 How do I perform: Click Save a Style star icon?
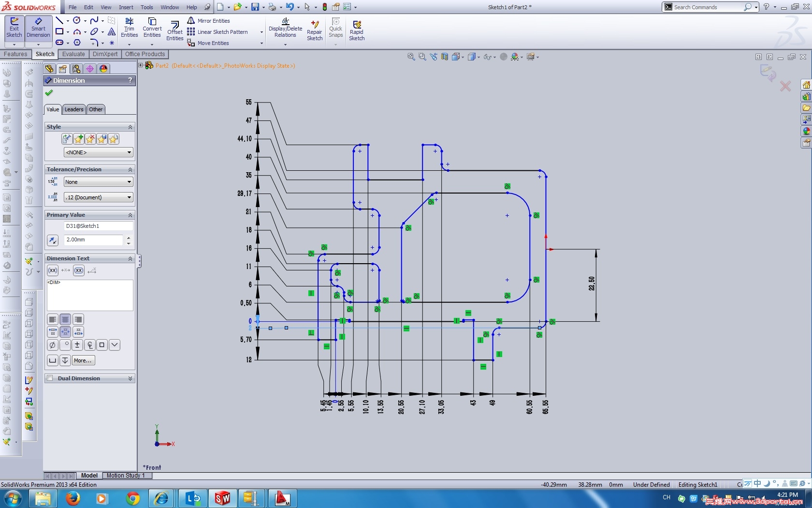pos(102,139)
